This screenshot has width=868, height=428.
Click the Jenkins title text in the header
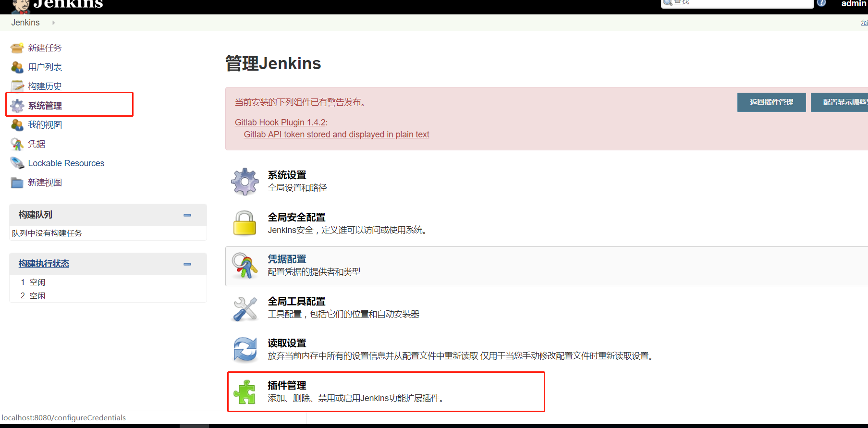coord(68,4)
